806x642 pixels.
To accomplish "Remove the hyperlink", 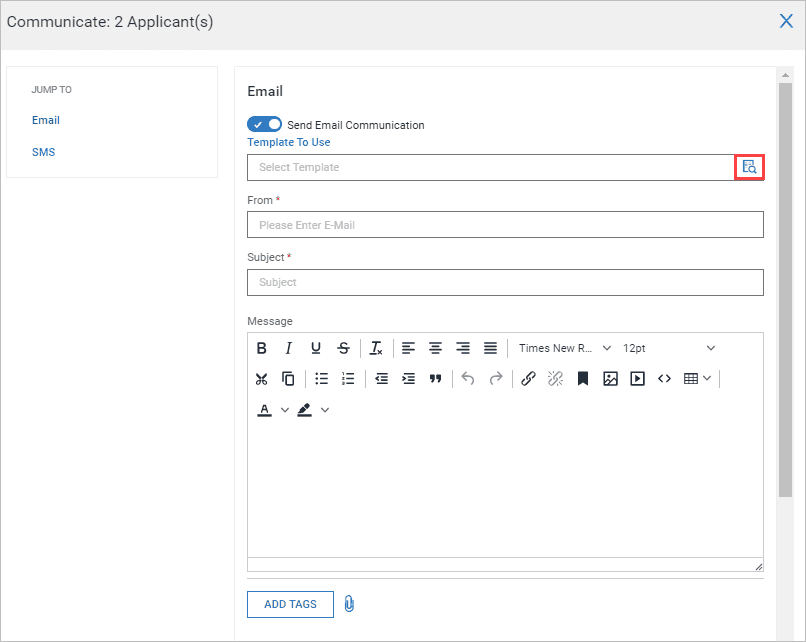I will pos(555,379).
